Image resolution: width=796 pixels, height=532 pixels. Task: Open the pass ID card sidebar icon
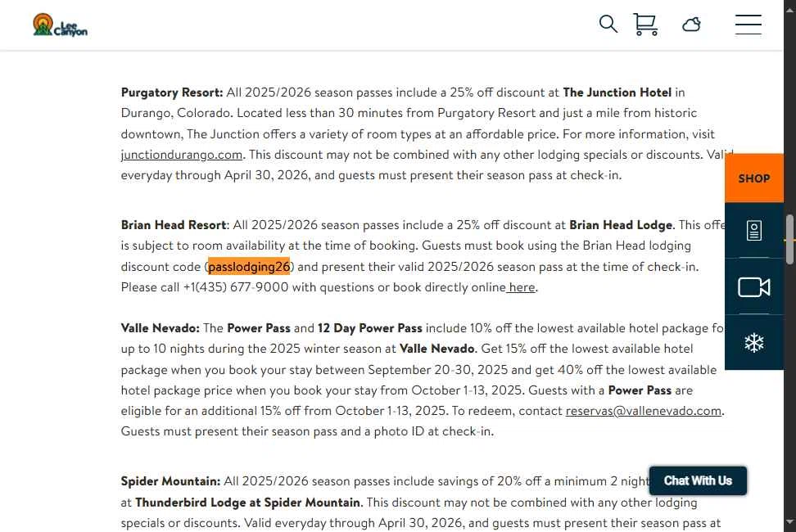pyautogui.click(x=754, y=231)
